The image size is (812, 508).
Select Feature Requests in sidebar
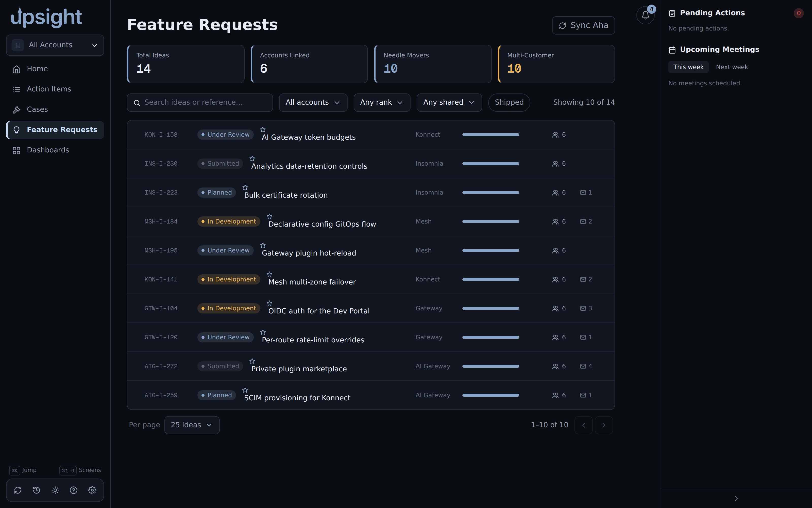tap(55, 130)
